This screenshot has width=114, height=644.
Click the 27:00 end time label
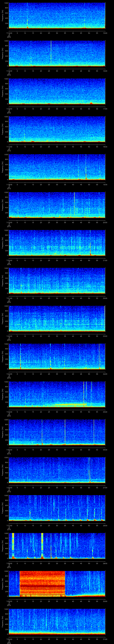105,487
